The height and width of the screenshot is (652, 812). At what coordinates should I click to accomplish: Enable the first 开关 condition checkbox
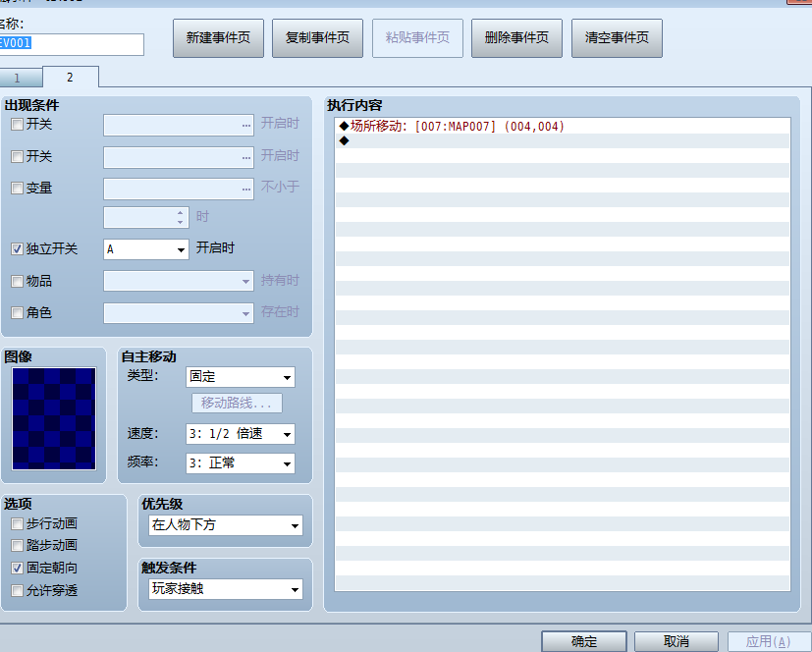[17, 125]
